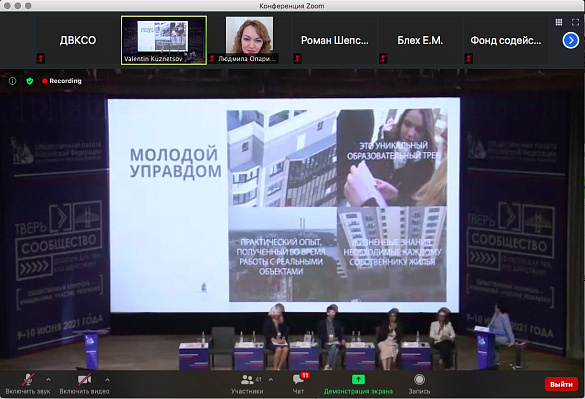
Task: Expand participants options arrow
Action: [x=271, y=380]
